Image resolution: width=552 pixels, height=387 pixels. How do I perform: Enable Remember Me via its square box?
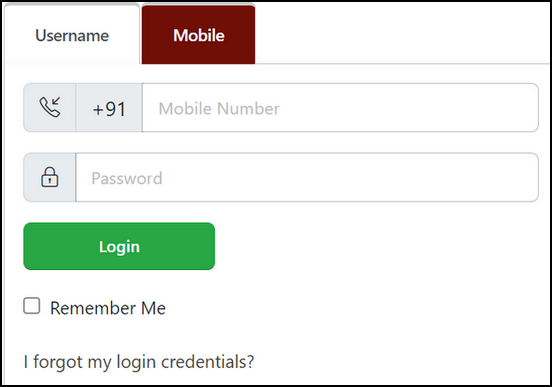pos(32,306)
